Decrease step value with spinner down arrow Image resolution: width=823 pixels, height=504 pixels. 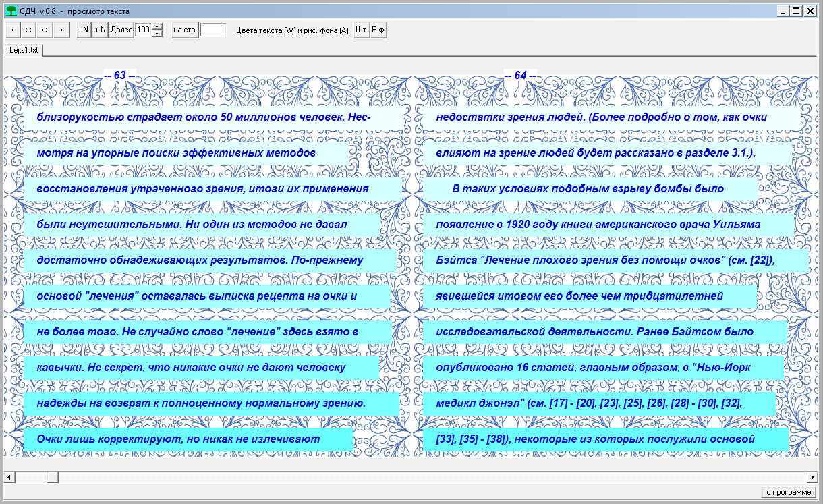click(x=157, y=33)
